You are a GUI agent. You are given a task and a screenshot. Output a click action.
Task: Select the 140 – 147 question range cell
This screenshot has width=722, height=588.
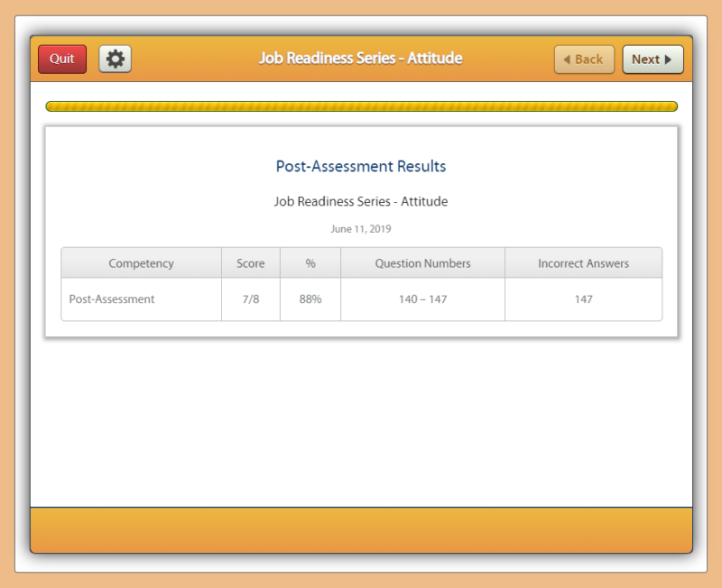click(422, 299)
